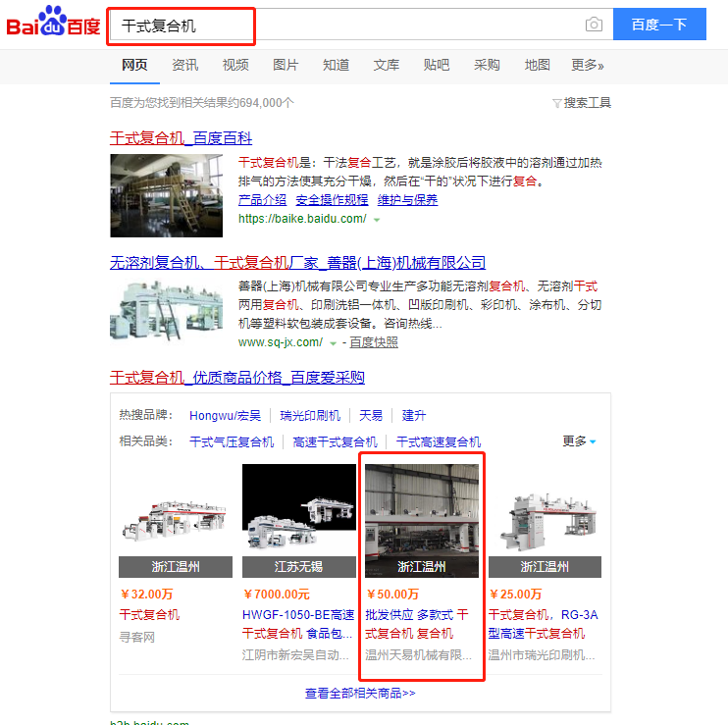The width and height of the screenshot is (728, 725).
Task: Open the 地图 tab
Action: pyautogui.click(x=538, y=65)
